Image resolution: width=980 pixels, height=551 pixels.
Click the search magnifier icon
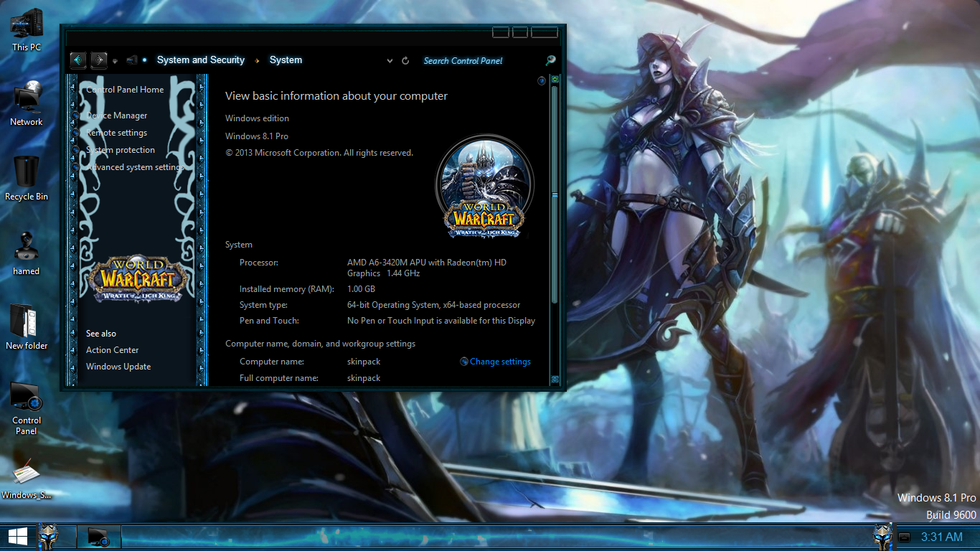click(550, 61)
